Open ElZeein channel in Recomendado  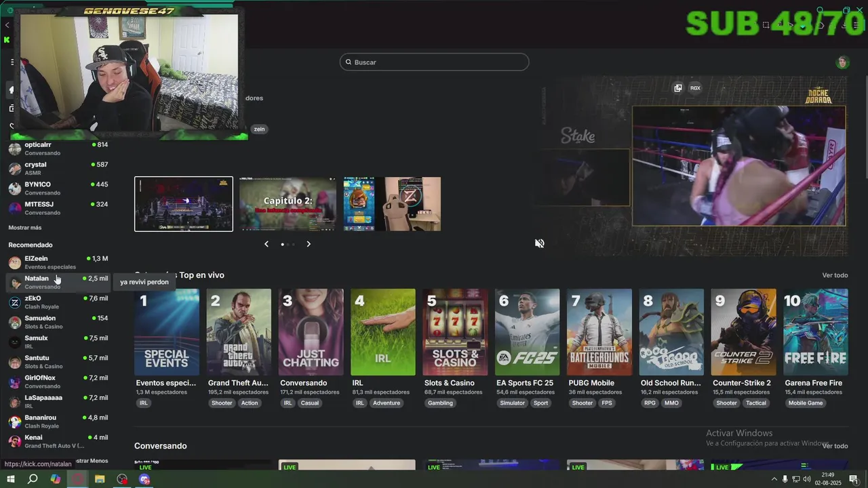pos(58,262)
